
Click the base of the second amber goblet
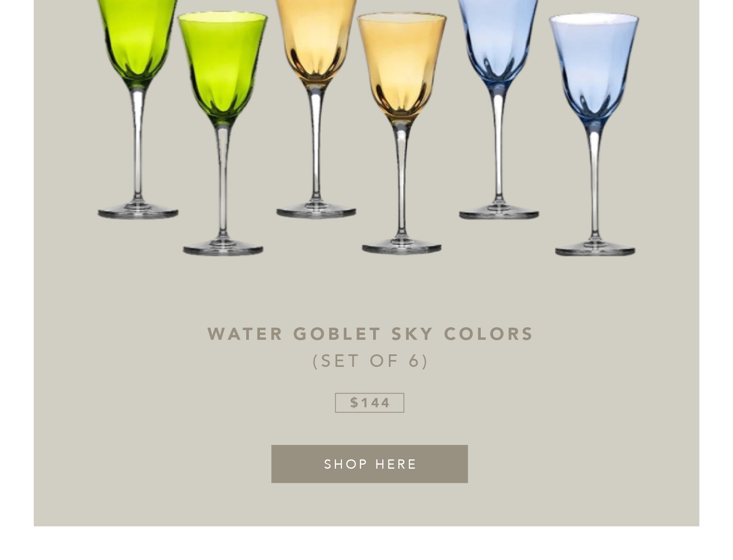click(x=401, y=247)
